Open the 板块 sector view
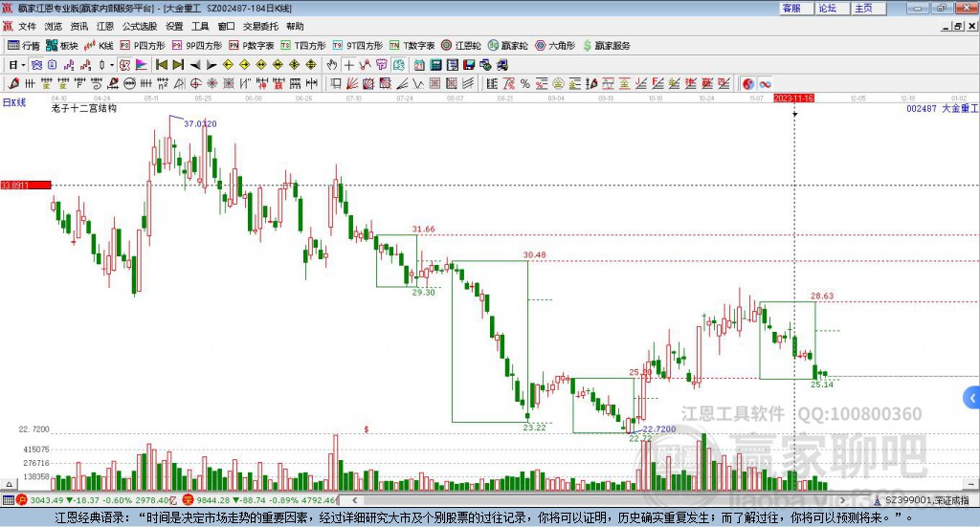980x527 pixels. click(x=62, y=46)
